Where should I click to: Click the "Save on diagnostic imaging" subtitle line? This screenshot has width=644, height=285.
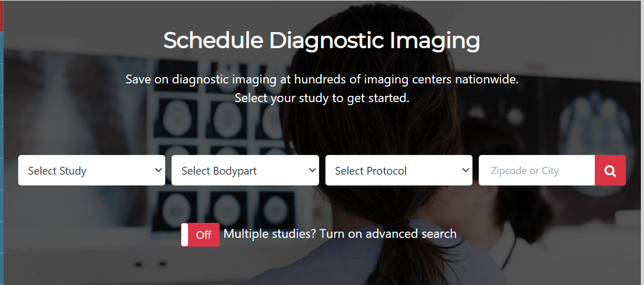(x=322, y=80)
